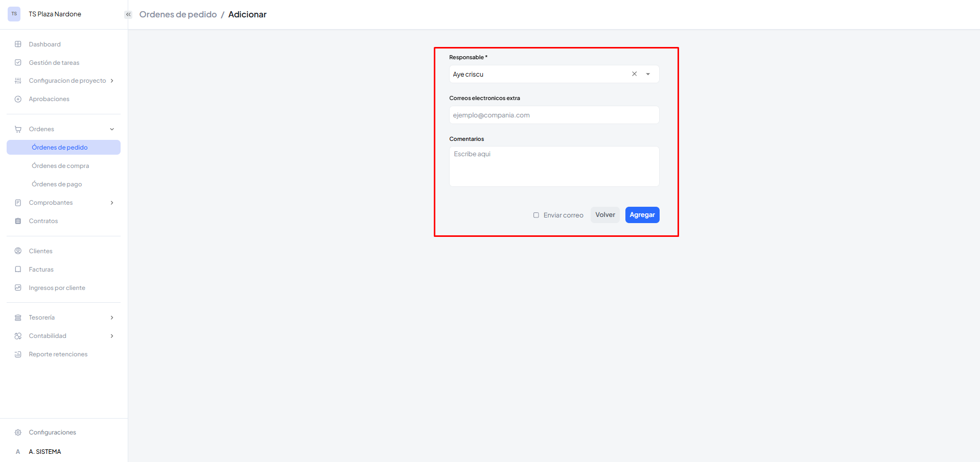Click the Aprobaciones circle icon
980x462 pixels.
18,99
